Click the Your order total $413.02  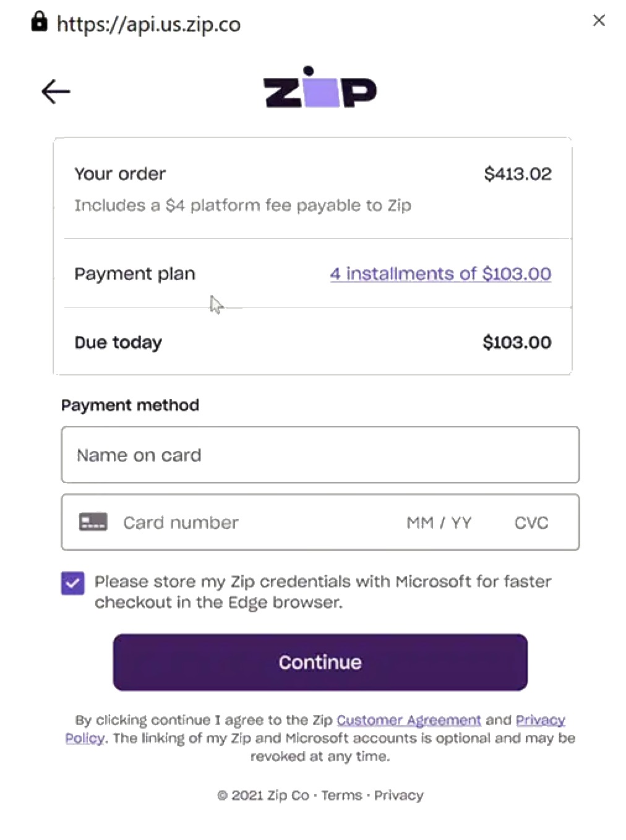[517, 174]
